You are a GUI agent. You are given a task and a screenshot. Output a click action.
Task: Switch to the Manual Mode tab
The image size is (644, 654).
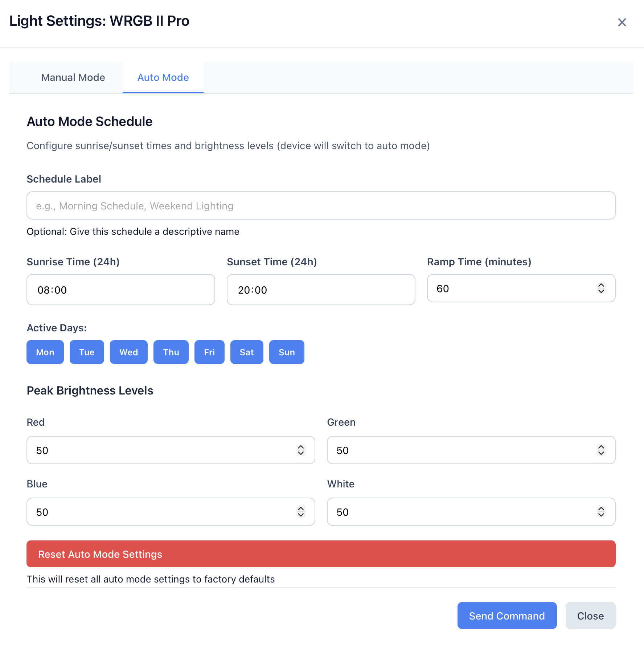(73, 77)
